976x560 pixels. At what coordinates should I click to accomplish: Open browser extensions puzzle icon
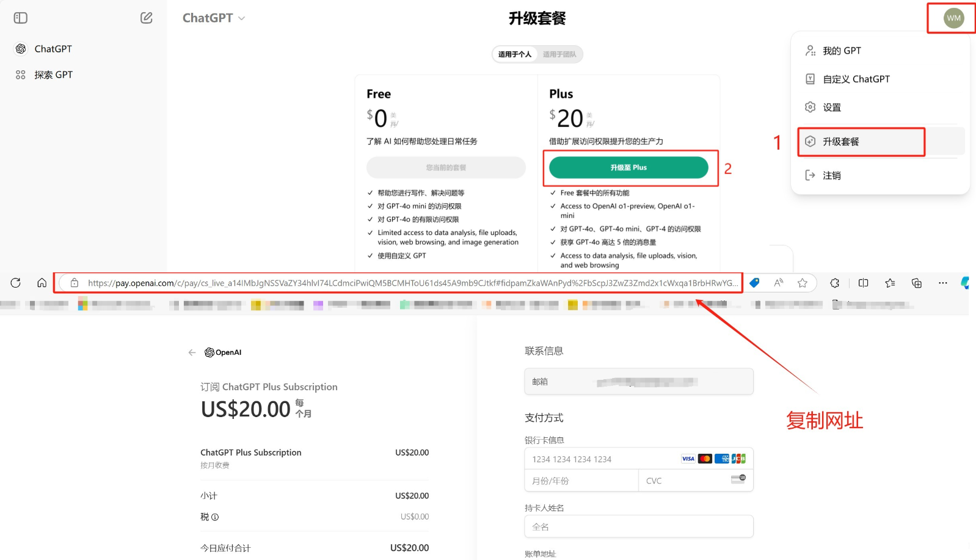click(834, 283)
